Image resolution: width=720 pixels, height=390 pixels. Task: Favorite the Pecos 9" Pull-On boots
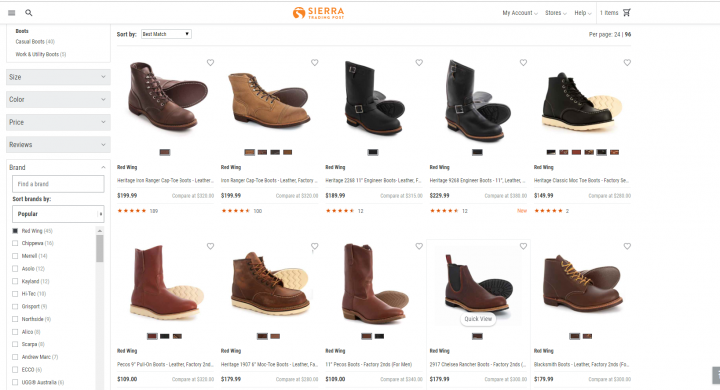[210, 246]
